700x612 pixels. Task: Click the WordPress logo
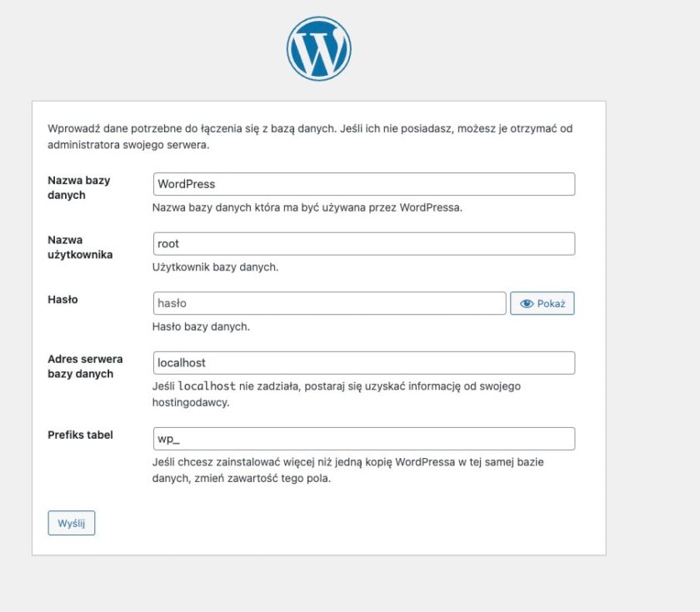point(319,48)
